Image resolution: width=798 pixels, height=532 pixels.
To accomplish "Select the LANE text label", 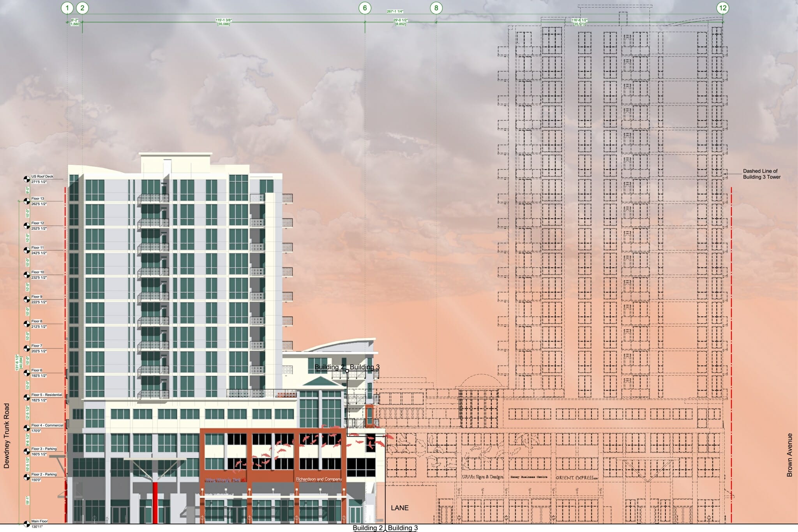I will coord(399,508).
